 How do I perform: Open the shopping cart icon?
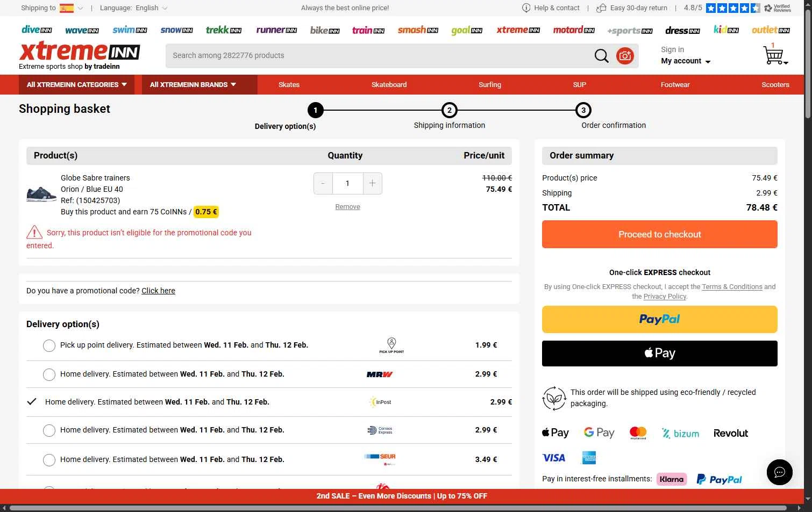(x=774, y=55)
